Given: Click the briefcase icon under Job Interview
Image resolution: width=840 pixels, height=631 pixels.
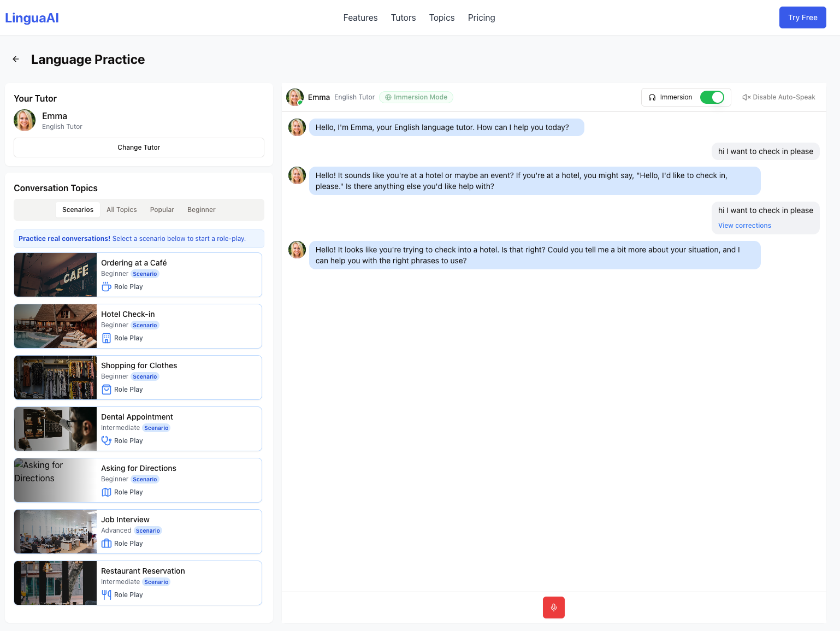Looking at the screenshot, I should (107, 544).
